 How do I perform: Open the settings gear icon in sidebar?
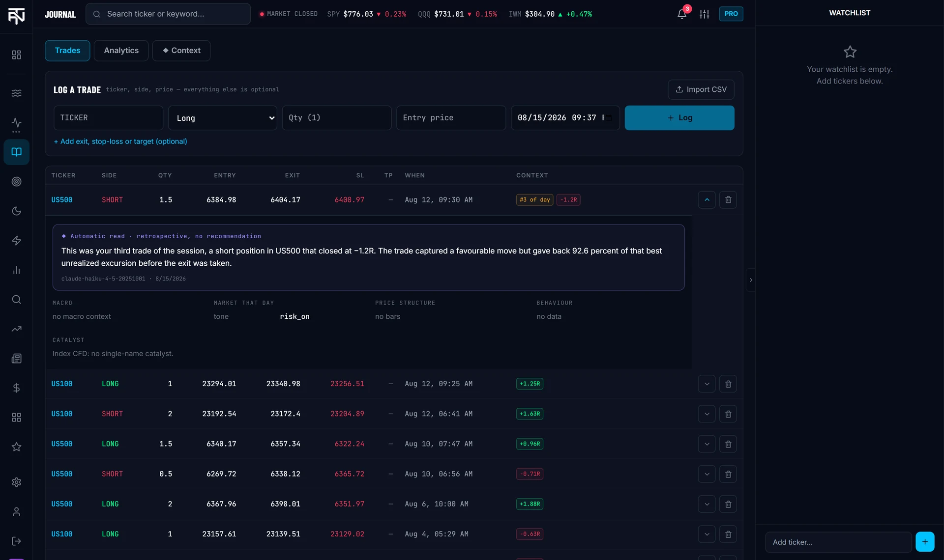point(16,482)
